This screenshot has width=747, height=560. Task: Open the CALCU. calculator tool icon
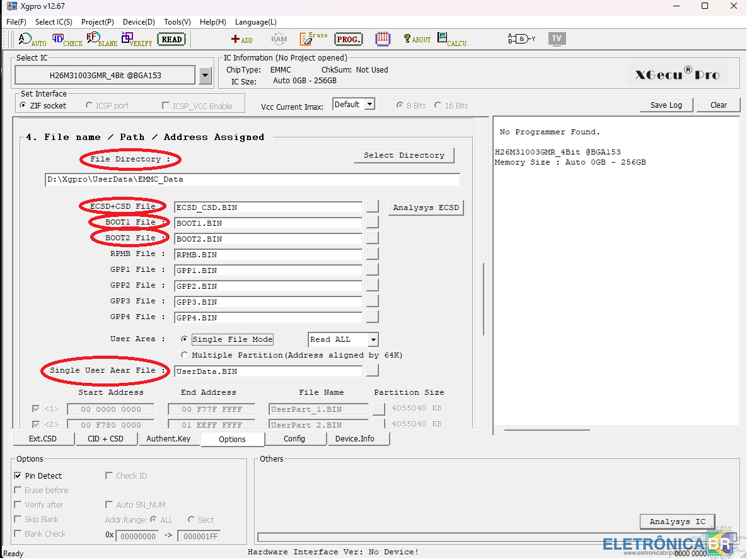point(452,40)
